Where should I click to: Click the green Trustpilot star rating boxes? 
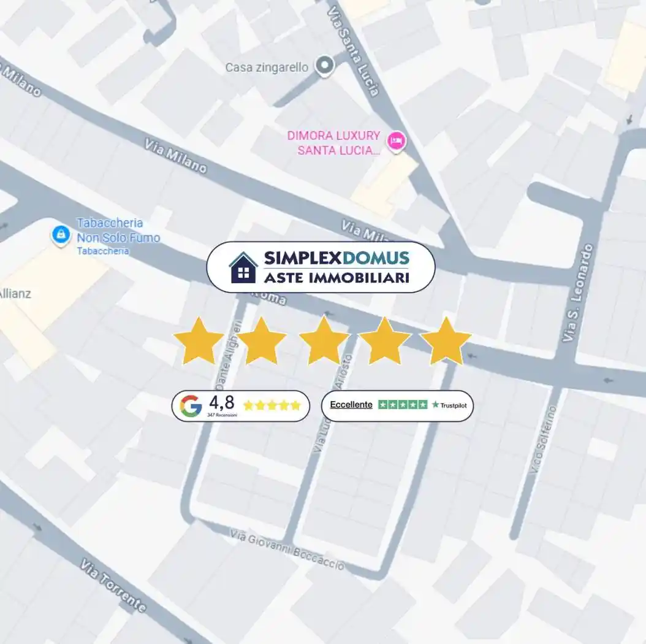pyautogui.click(x=403, y=404)
